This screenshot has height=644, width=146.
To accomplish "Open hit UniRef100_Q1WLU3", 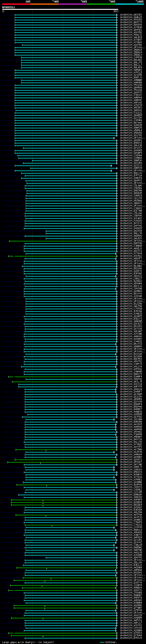I will [131, 17].
